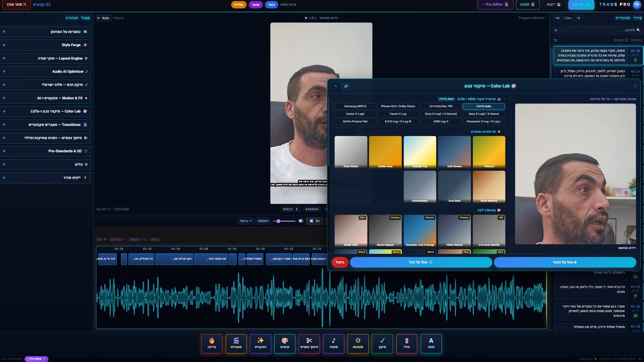Click the Pro Editor pill in status bar
Viewport: 644px width, 362px height.
click(37, 359)
